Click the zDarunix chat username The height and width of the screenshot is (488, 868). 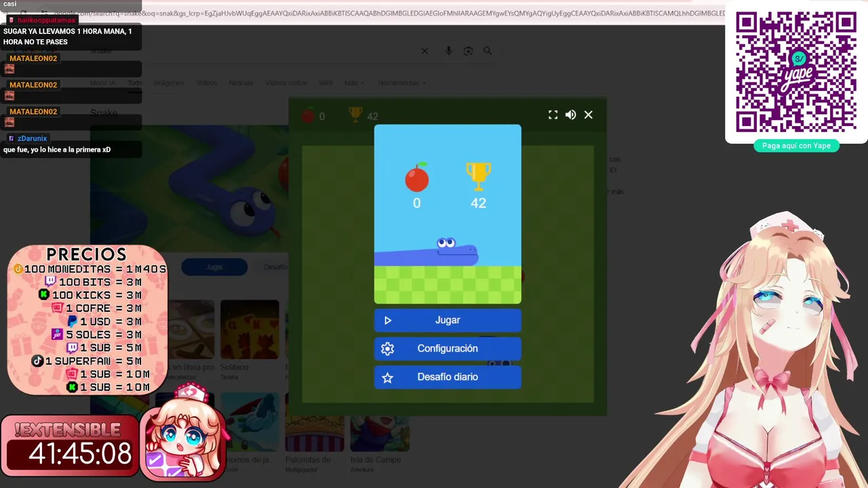[32, 138]
